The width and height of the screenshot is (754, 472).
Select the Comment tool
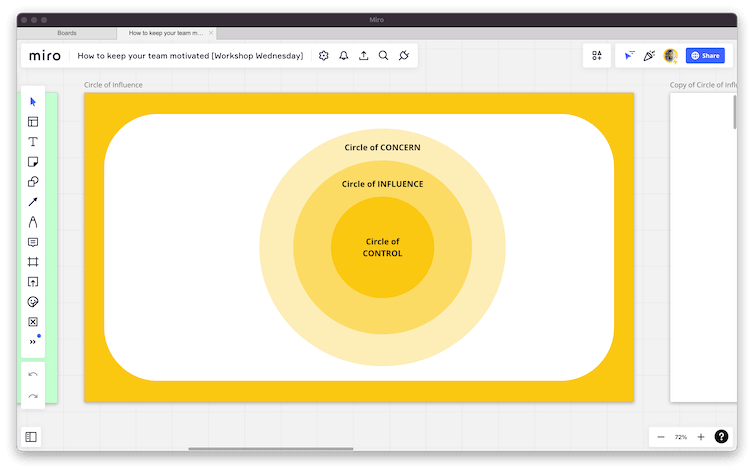(x=33, y=242)
